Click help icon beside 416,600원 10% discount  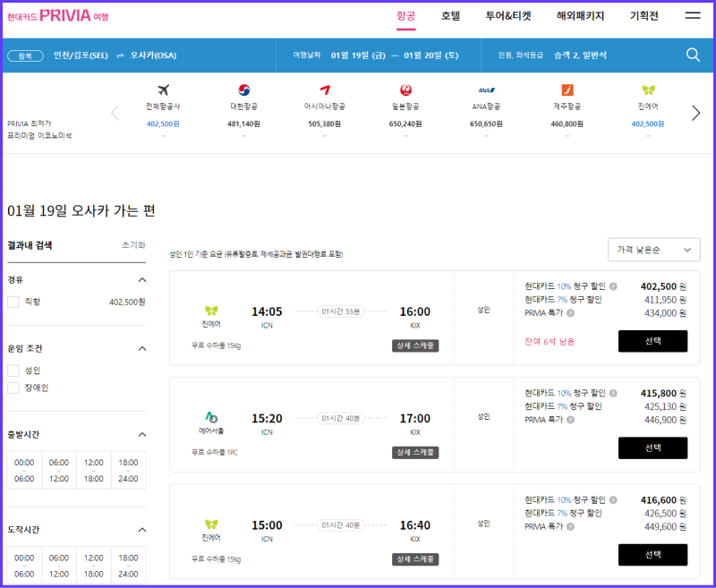tap(613, 500)
